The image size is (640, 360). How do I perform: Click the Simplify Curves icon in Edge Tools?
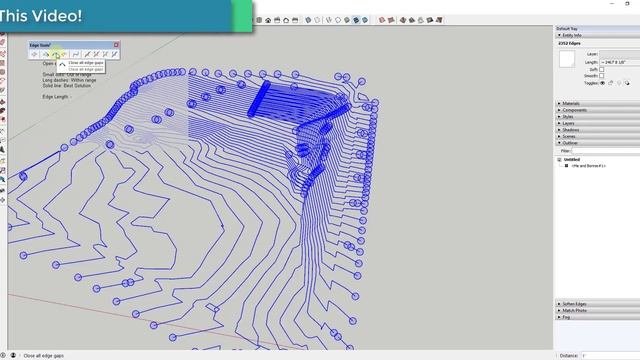pos(76,54)
